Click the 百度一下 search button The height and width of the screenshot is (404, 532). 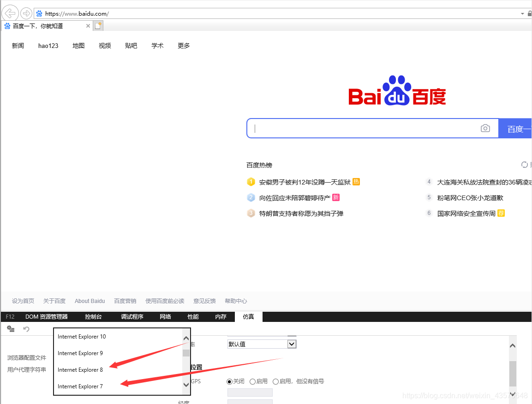515,129
